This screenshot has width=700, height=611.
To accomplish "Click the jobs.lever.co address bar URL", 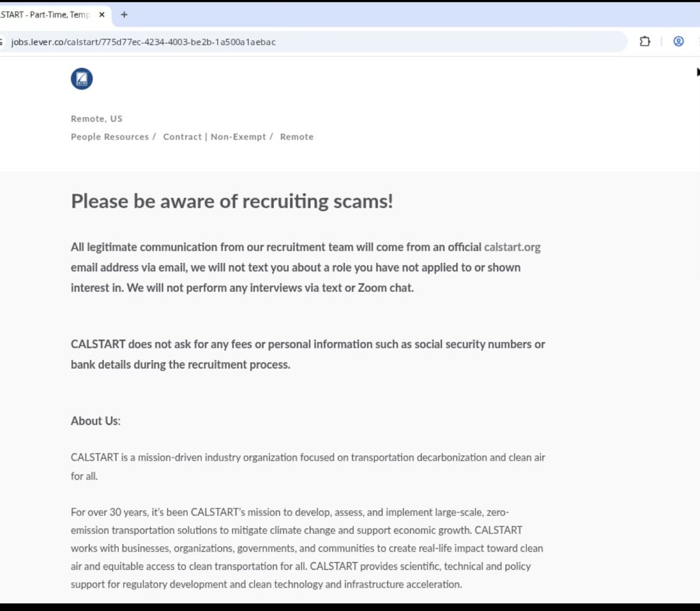I will [x=143, y=42].
